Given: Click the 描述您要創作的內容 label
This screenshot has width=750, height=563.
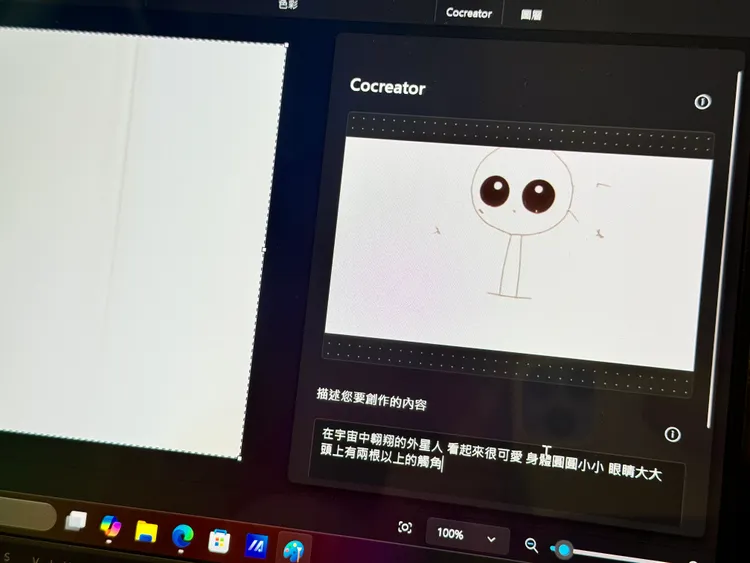Looking at the screenshot, I should point(371,399).
